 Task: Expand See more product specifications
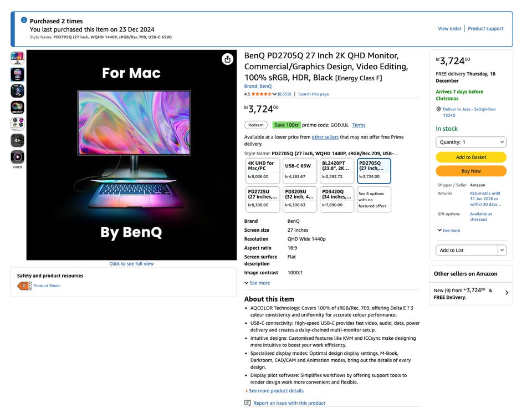257,283
